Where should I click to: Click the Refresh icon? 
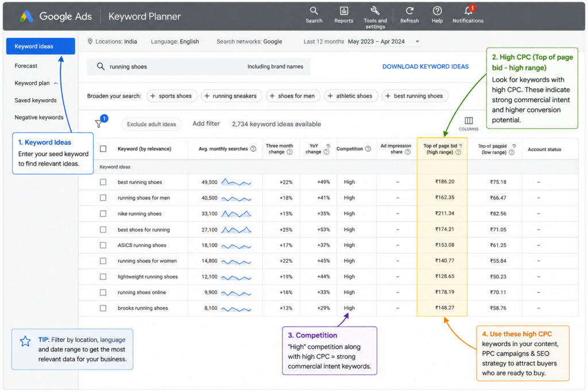[409, 11]
